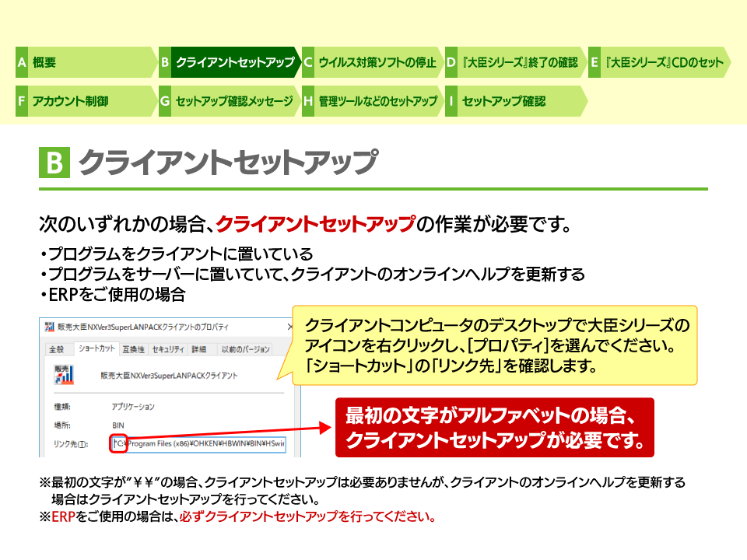Screen dimensions: 747x560
Task: Open F アカウント制御 step
Action: tap(86, 101)
